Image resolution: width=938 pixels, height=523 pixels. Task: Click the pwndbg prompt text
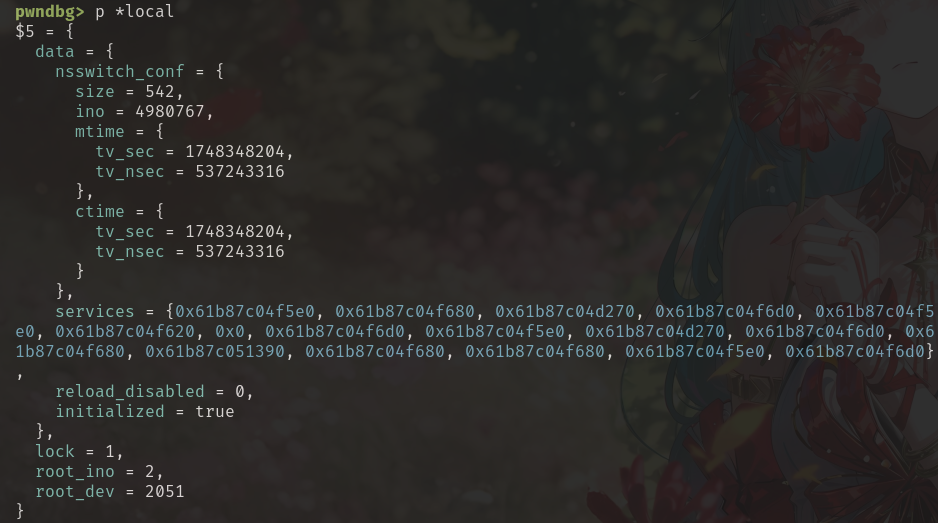pyautogui.click(x=50, y=12)
